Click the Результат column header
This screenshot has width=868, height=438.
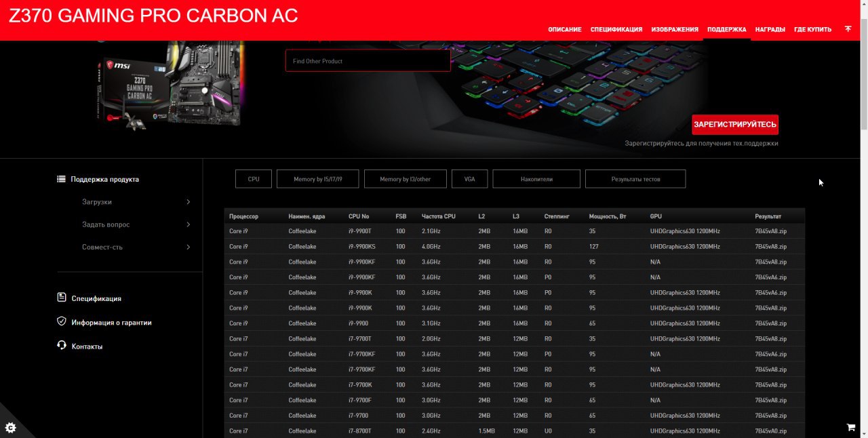(x=768, y=216)
